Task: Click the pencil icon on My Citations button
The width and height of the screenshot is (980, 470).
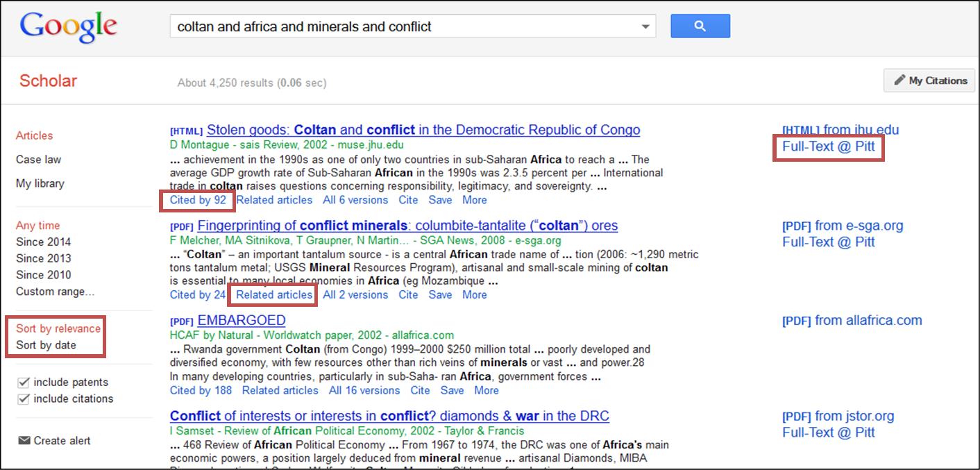Action: 901,80
